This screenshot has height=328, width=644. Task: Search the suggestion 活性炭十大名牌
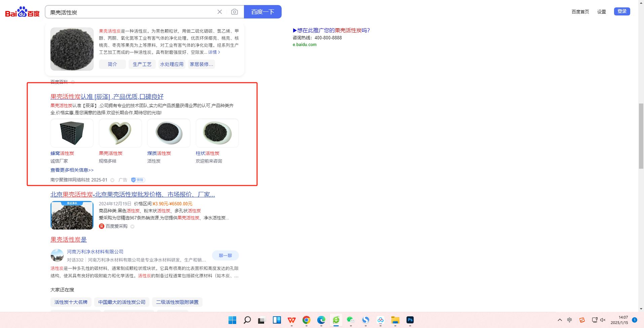click(x=71, y=302)
